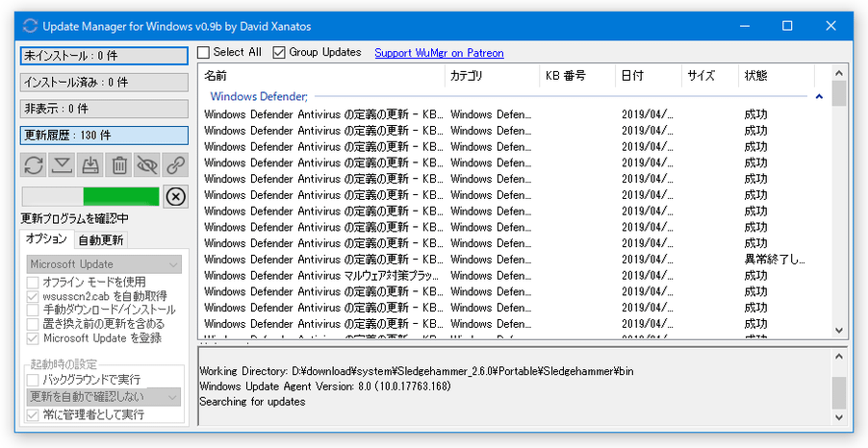Click update list scrollbar down arrow
The height and width of the screenshot is (448, 868).
(x=839, y=330)
